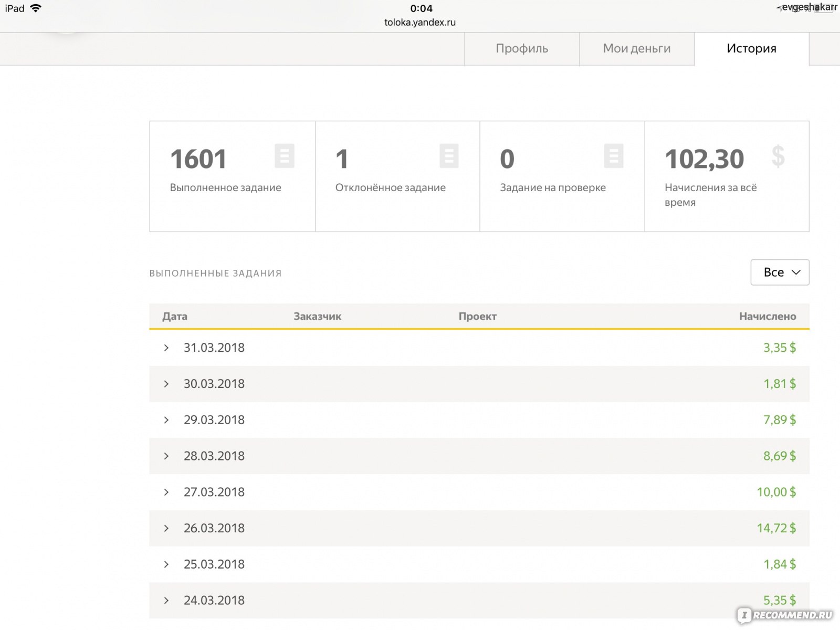
Task: Click the 1,84 $ amount
Action: point(780,564)
